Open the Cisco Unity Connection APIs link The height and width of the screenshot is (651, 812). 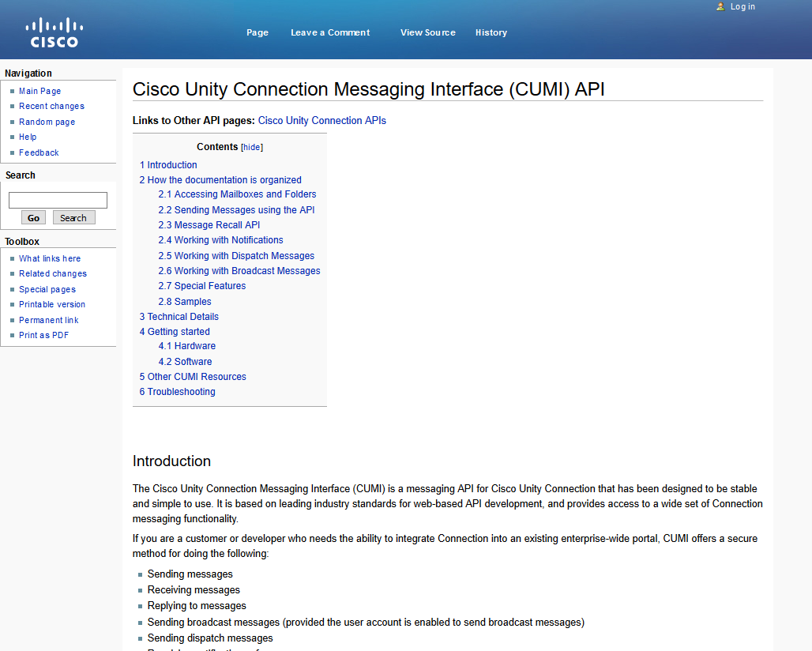[x=322, y=121]
